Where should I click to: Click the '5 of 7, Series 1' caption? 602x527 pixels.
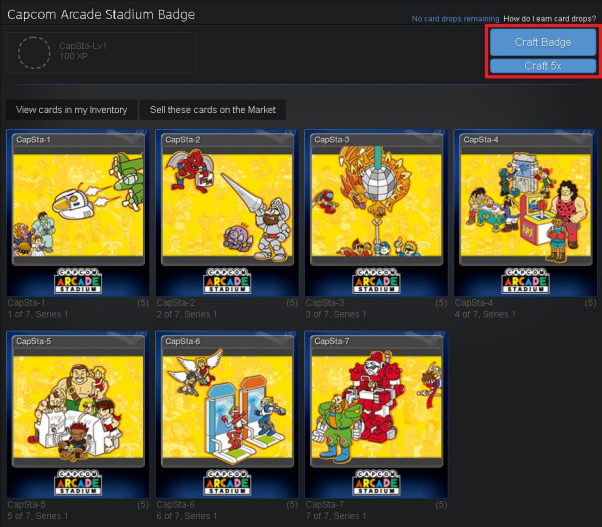pyautogui.click(x=38, y=516)
